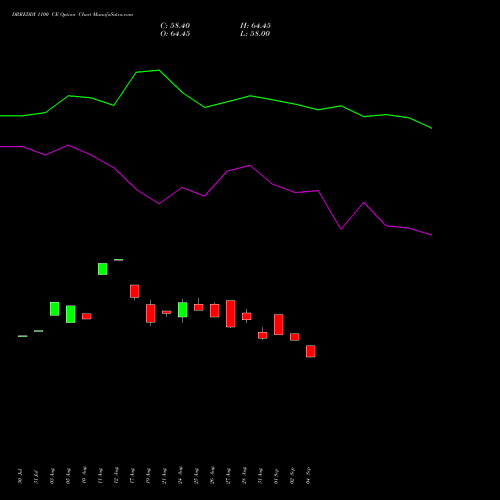Click the 31 Jul date label

point(36,477)
